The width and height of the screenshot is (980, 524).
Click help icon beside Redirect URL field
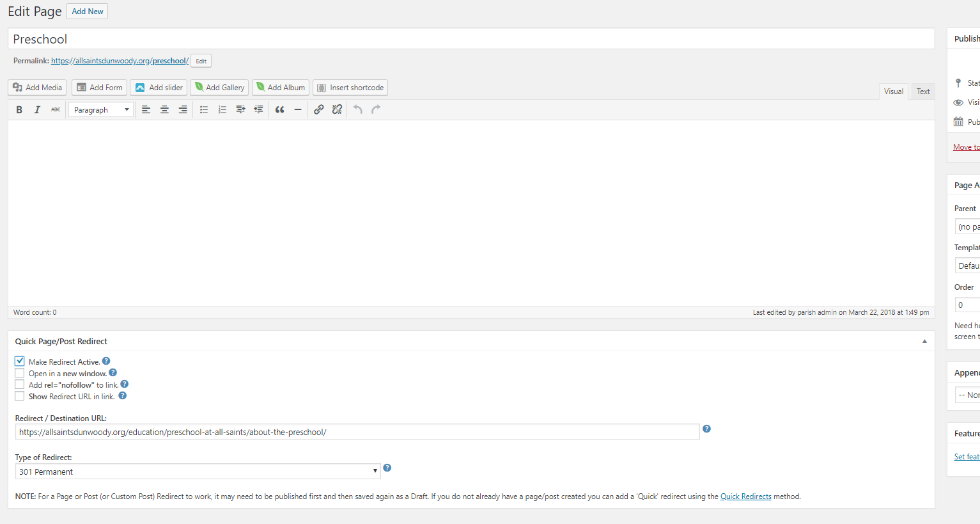[706, 429]
